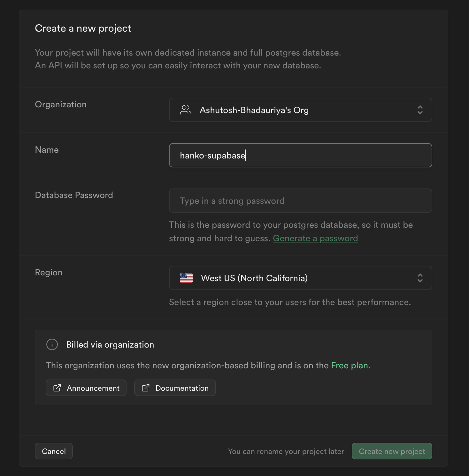Click the US flag icon in the Region selector

[x=186, y=278]
